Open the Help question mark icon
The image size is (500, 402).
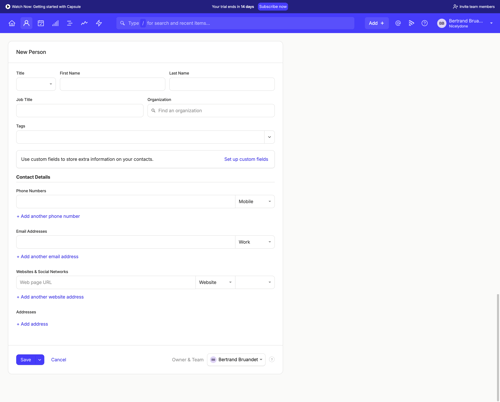424,23
